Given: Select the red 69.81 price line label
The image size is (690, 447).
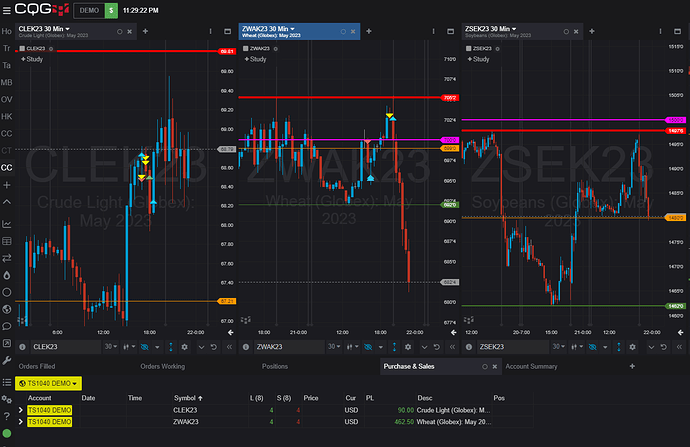Looking at the screenshot, I should click(227, 51).
